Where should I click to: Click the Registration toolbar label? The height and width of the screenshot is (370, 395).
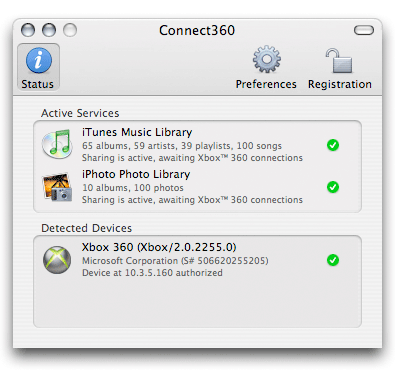click(x=340, y=84)
